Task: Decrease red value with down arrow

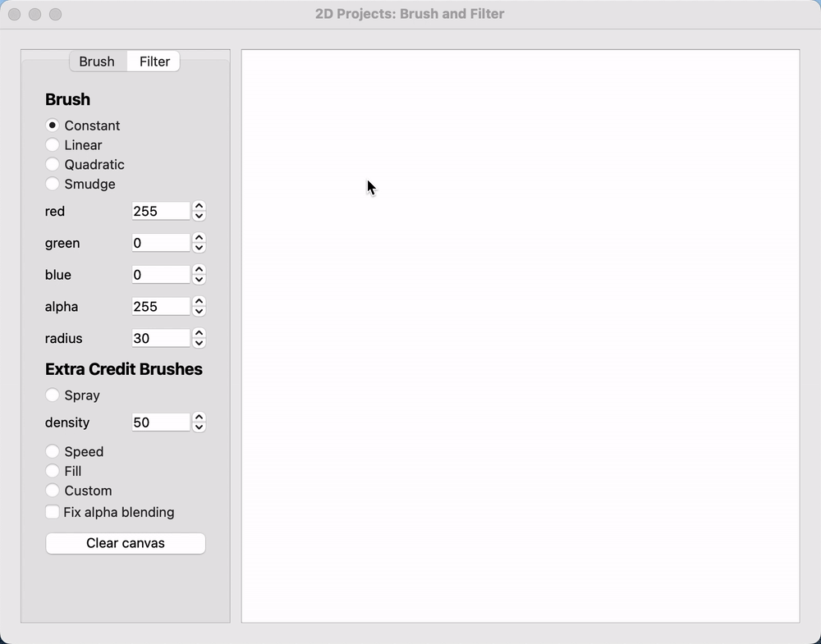Action: (199, 216)
